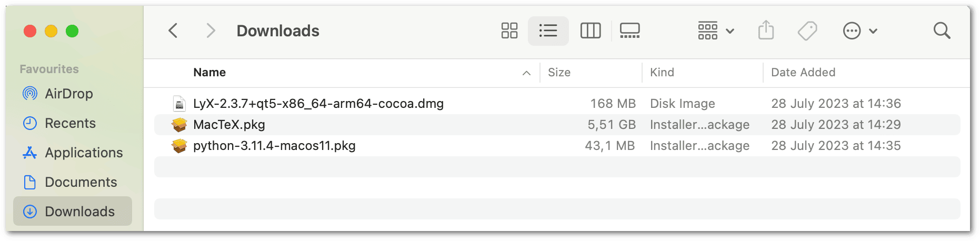Open the Group By dropdown

coord(715,31)
